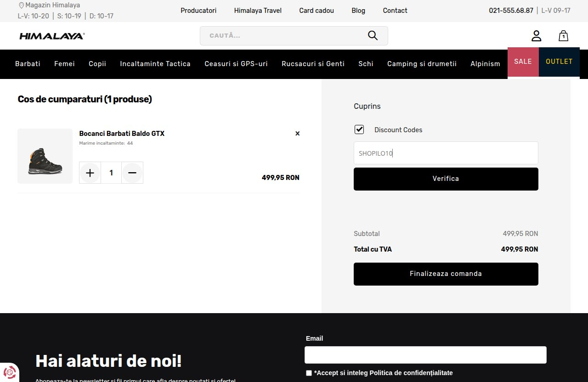Viewport: 588px width, 382px height.
Task: Click the location pin icon near Magazin Himalaya
Action: coord(21,6)
